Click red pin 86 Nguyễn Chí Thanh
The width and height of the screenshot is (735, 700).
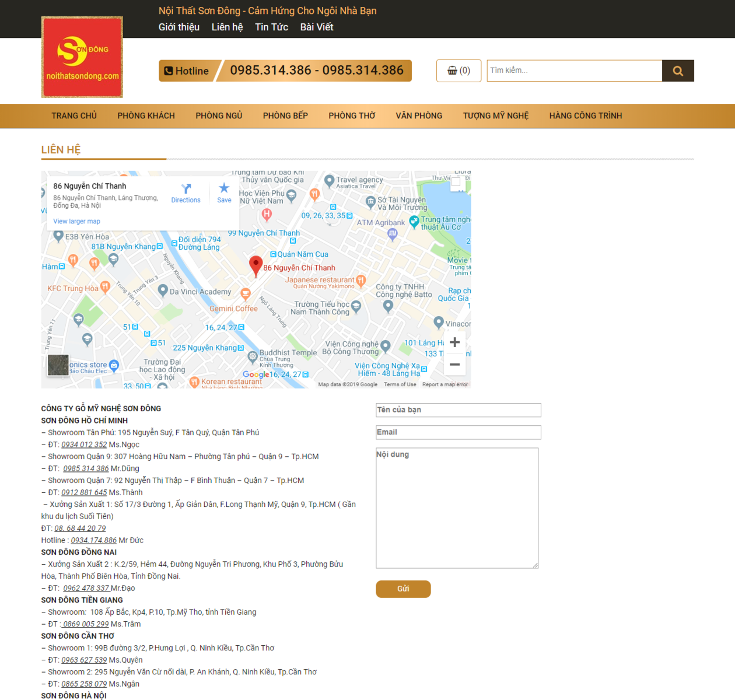pyautogui.click(x=256, y=267)
